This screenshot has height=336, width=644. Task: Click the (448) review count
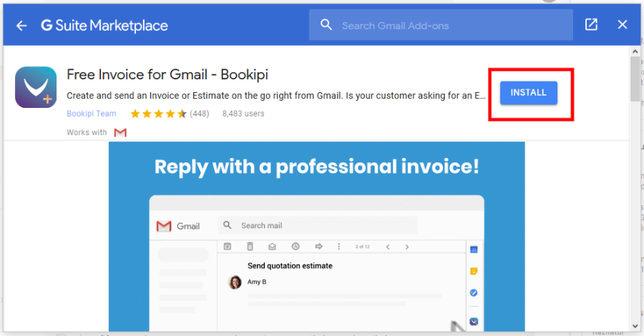(x=199, y=114)
